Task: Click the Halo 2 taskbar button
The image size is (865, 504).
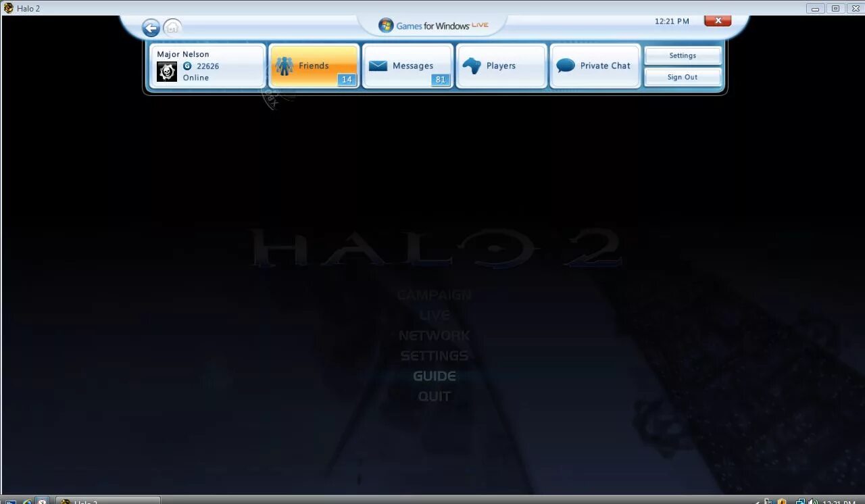Action: [108, 501]
